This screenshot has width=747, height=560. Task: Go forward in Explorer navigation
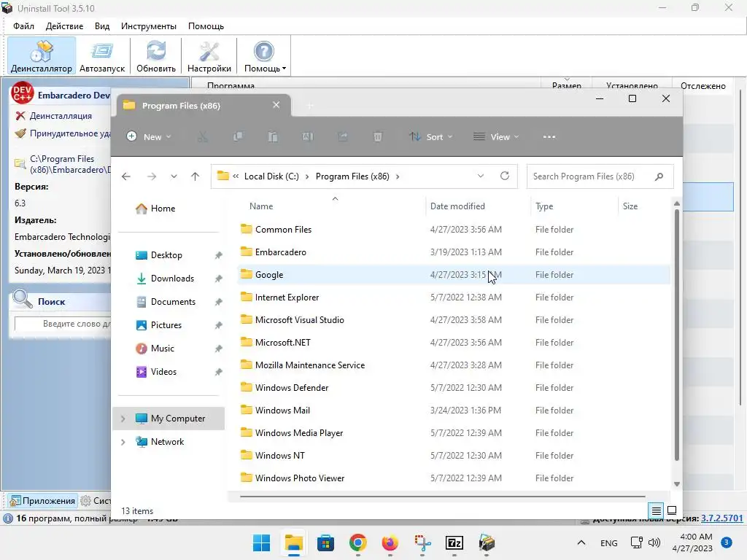152,176
